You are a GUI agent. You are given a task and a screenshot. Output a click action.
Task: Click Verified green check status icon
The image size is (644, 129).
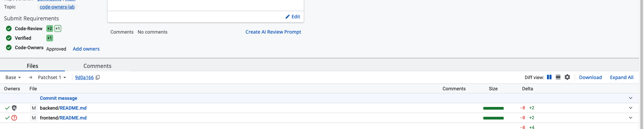(9, 38)
